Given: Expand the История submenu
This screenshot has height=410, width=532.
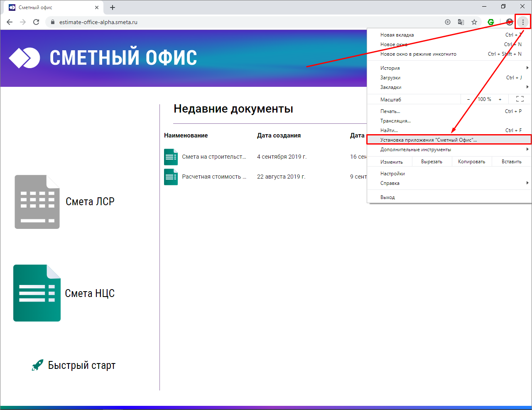Looking at the screenshot, I should 449,68.
